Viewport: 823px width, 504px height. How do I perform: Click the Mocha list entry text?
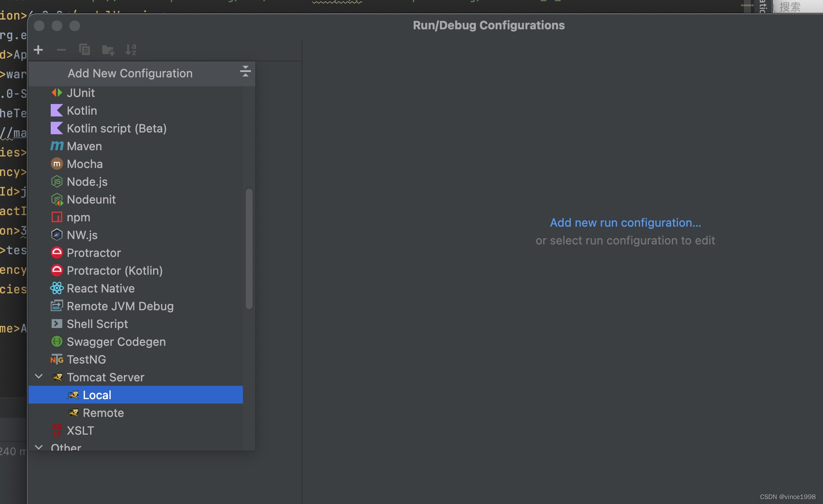tap(85, 164)
